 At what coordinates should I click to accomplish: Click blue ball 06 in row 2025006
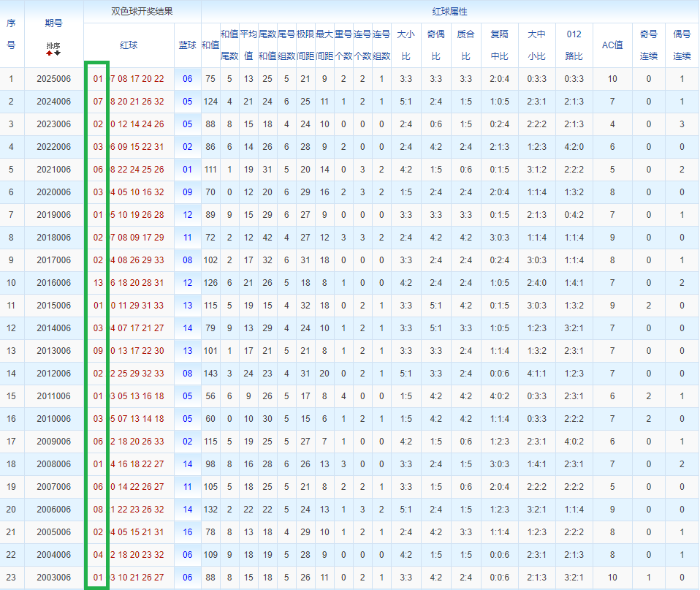(x=188, y=79)
